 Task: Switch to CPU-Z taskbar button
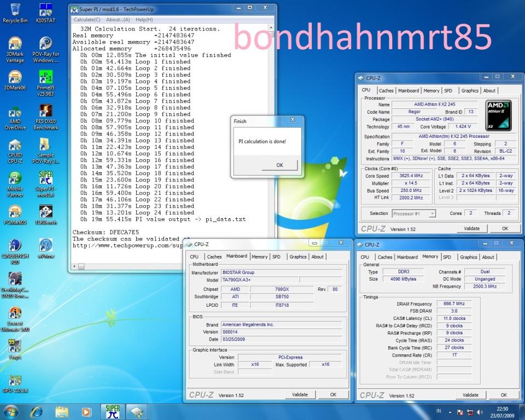[137, 412]
